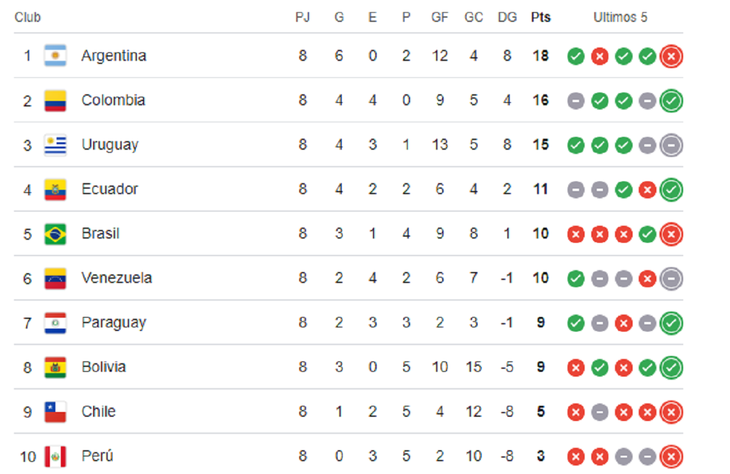
Task: Click Uruguay's latest match draw indicator
Action: click(x=671, y=145)
